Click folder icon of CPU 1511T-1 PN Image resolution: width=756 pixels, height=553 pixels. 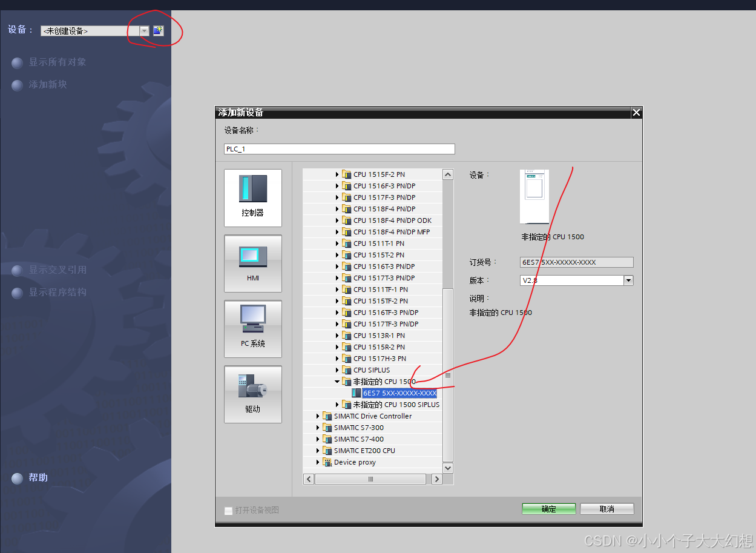coord(347,243)
